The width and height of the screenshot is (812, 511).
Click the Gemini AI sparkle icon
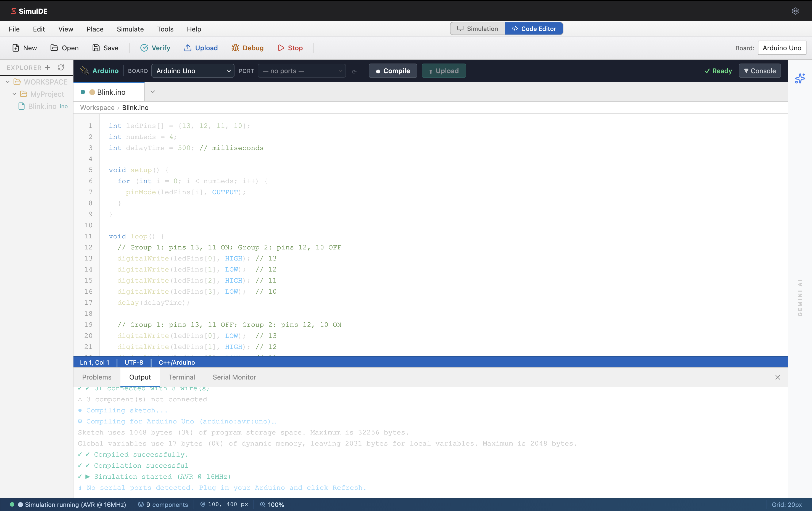click(x=800, y=79)
